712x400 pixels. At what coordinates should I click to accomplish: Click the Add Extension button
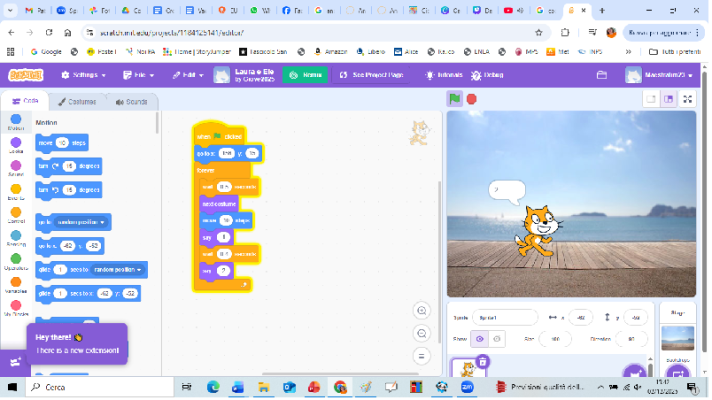coord(15,362)
